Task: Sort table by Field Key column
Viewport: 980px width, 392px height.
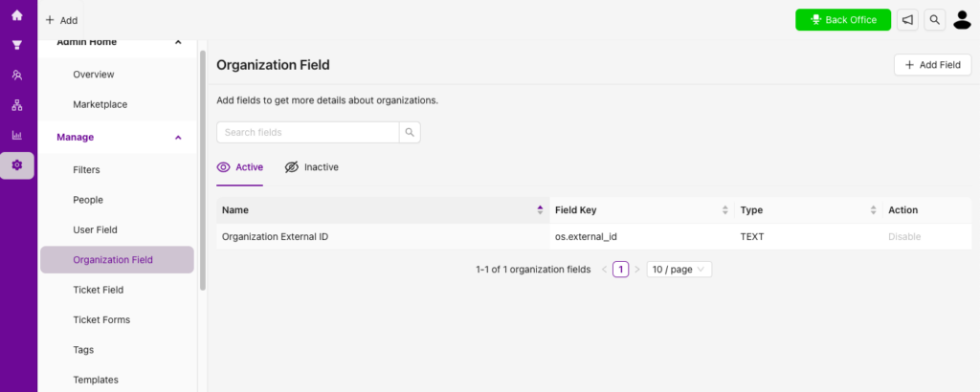Action: (725, 210)
